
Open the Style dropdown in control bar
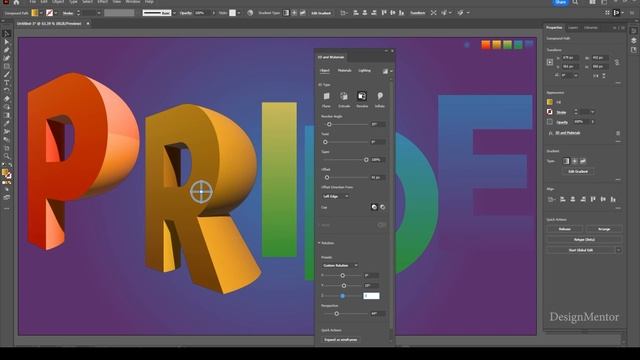point(239,13)
